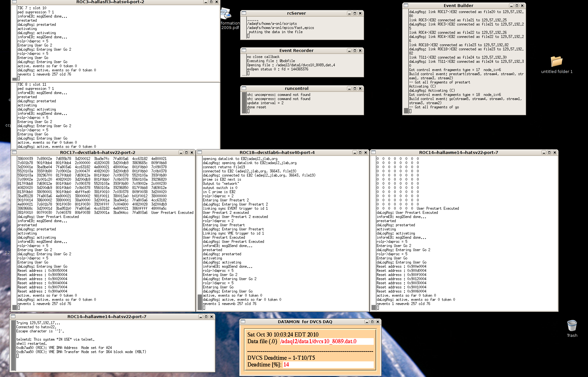Open the untitled folder 1 desktop icon
The height and width of the screenshot is (377, 588).
[x=556, y=65]
